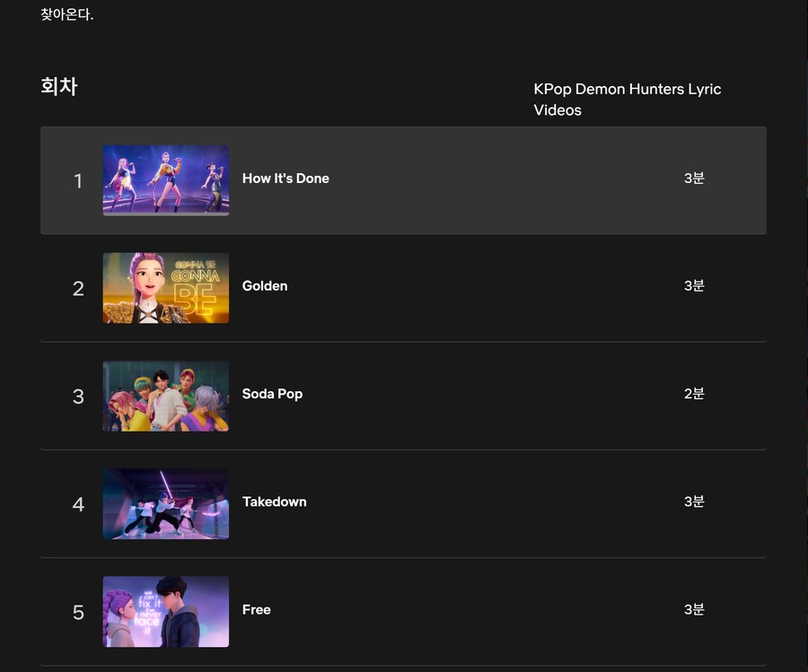Click episode number 1 in the list

[78, 181]
